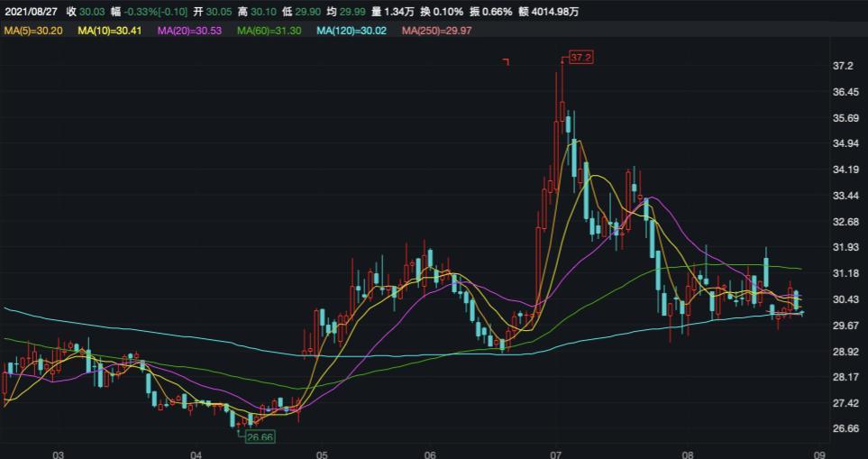Click month 07 on the time axis
This screenshot has height=459, width=868.
(x=555, y=454)
